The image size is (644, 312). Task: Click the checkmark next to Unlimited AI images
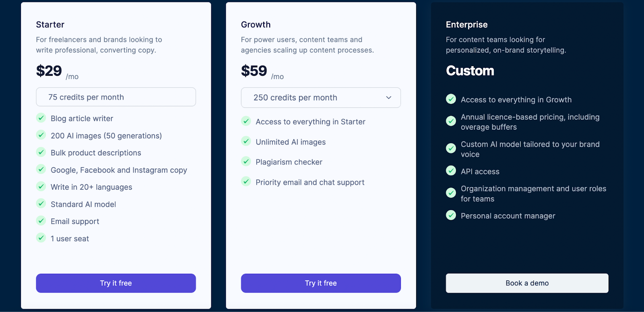pyautogui.click(x=246, y=141)
